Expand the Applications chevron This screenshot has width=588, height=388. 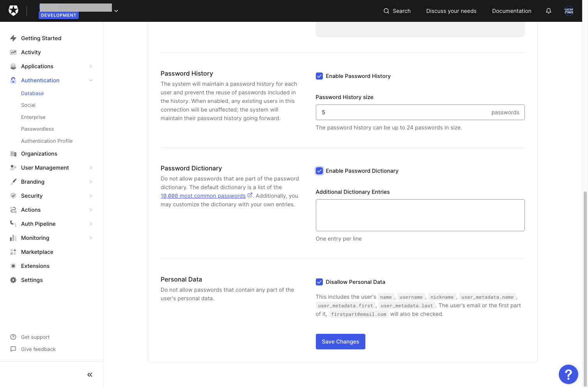pyautogui.click(x=91, y=66)
